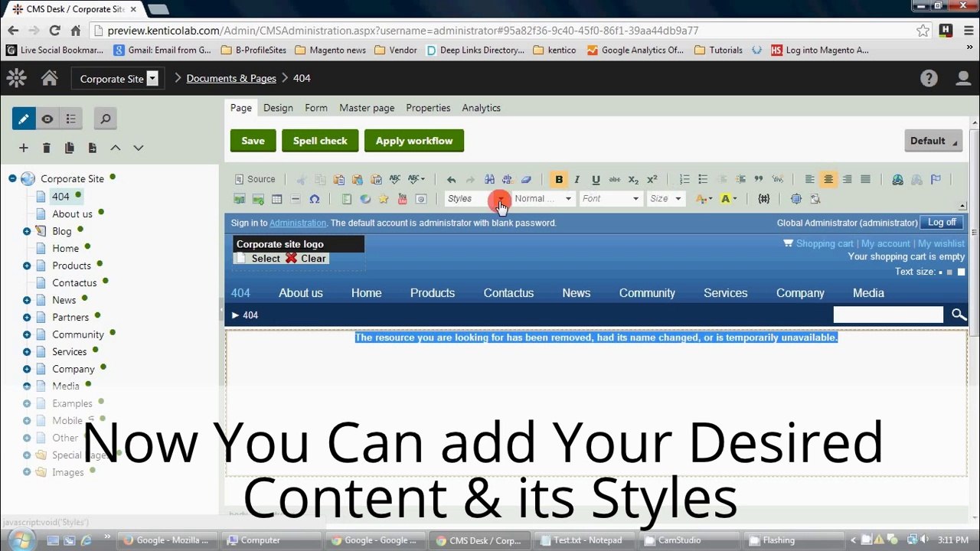Align text left
980x551 pixels.
[x=809, y=179]
